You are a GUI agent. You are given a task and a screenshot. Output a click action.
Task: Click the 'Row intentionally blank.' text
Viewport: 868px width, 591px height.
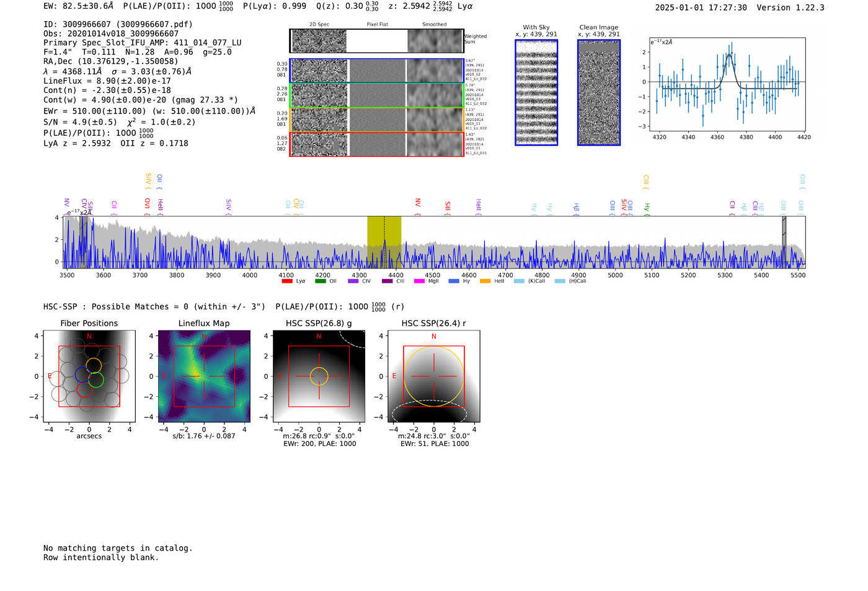pyautogui.click(x=101, y=558)
